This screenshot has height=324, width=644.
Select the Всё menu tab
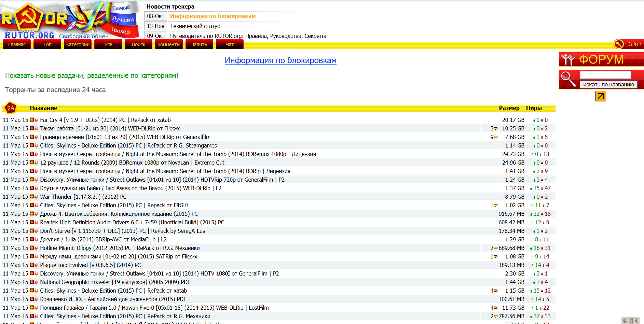[x=108, y=44]
